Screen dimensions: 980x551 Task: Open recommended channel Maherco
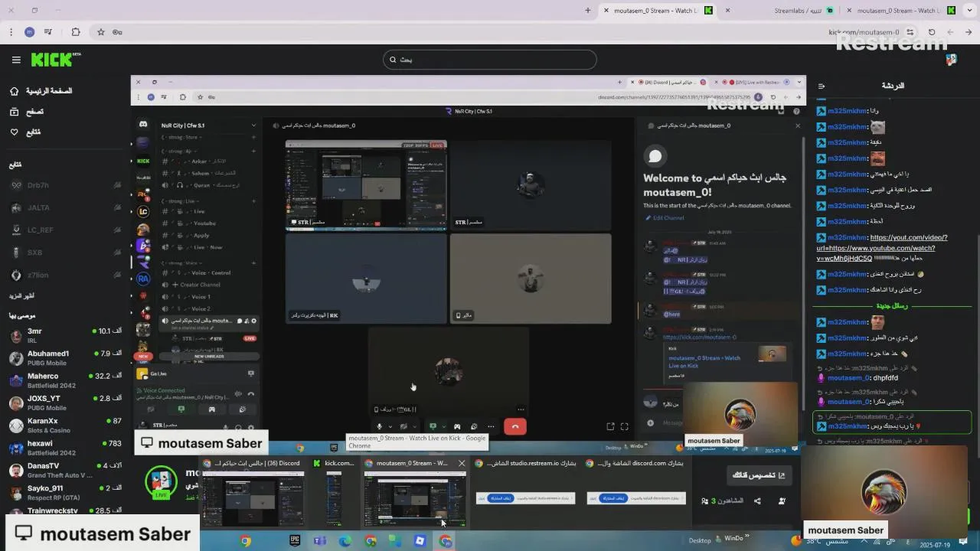coord(65,380)
